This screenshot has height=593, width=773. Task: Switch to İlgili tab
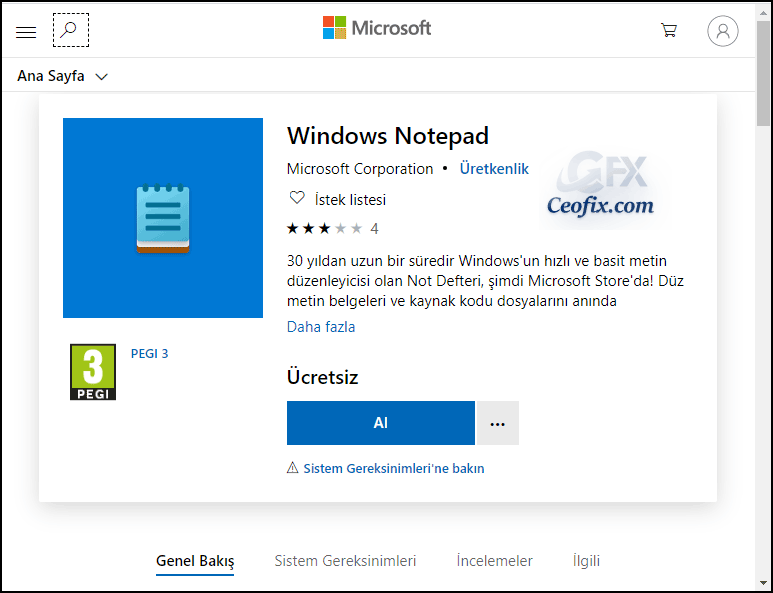586,561
